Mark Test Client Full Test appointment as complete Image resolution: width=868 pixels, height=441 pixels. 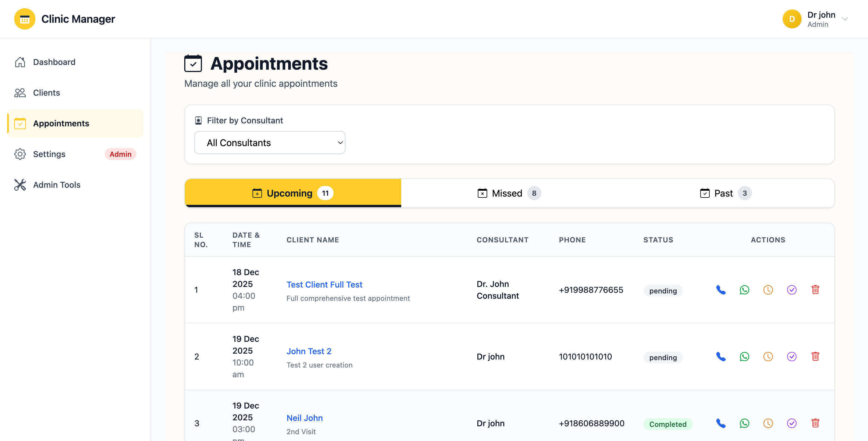792,290
